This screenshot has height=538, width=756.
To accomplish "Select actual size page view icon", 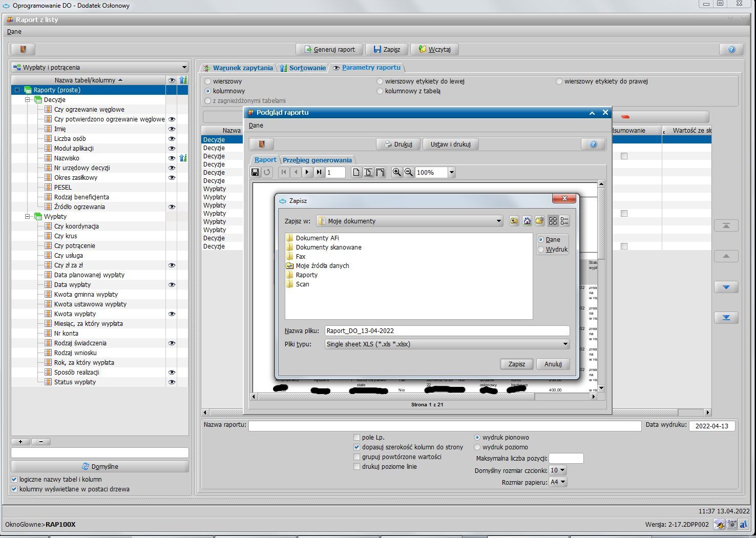I will pyautogui.click(x=356, y=172).
